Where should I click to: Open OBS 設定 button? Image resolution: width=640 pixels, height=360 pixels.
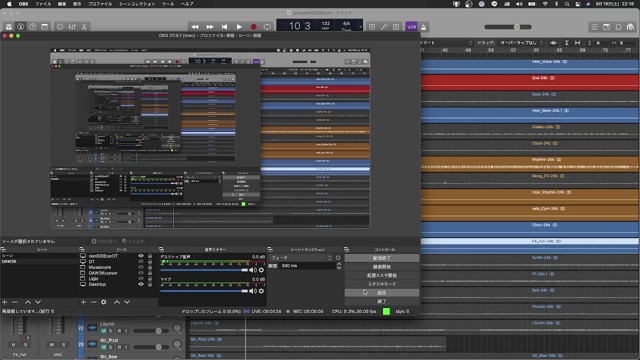[x=382, y=293]
